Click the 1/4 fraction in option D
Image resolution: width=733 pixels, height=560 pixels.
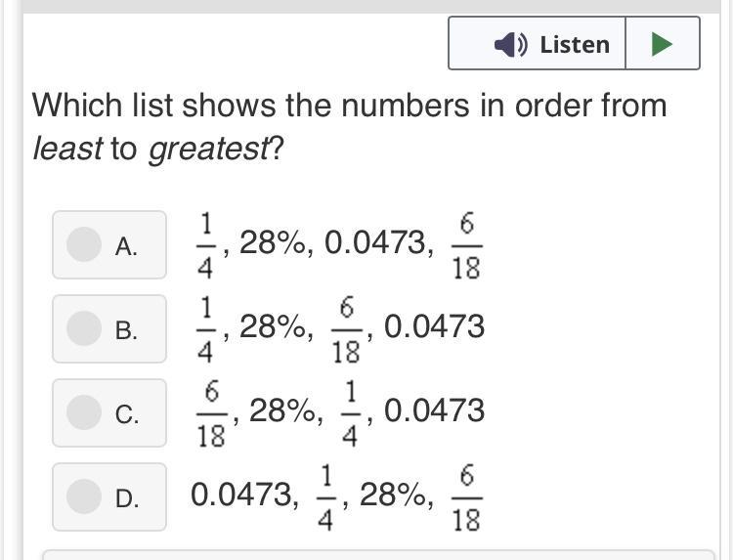coord(325,496)
